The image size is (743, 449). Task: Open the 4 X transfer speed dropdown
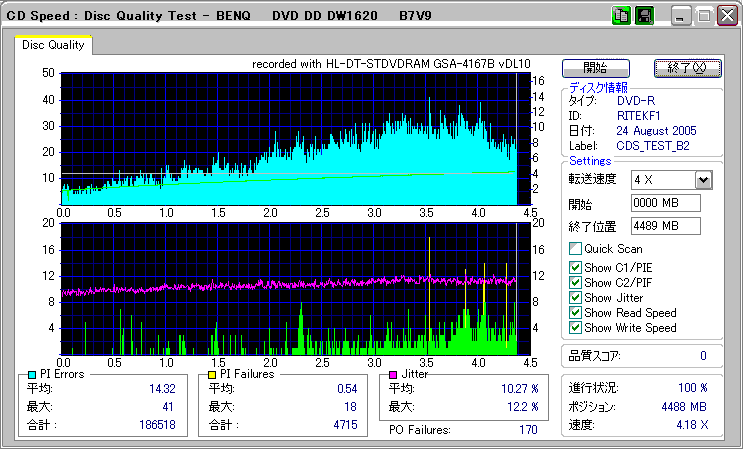[703, 180]
